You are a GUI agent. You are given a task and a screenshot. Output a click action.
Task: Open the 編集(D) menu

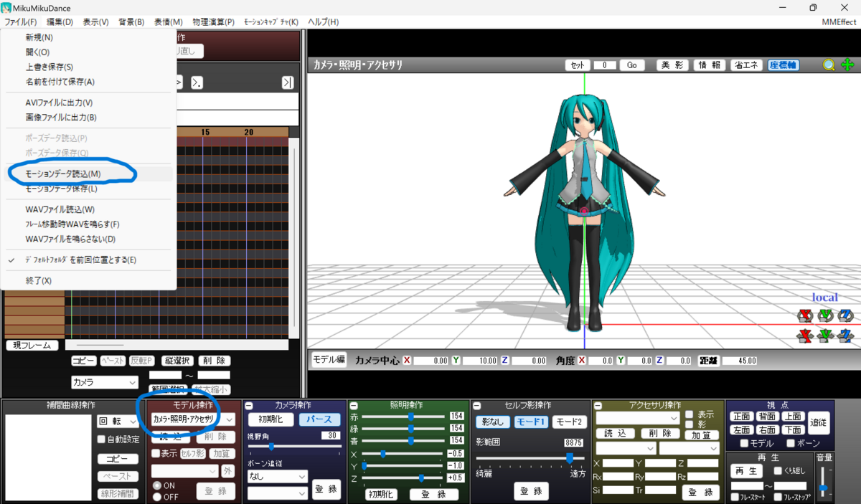point(60,22)
